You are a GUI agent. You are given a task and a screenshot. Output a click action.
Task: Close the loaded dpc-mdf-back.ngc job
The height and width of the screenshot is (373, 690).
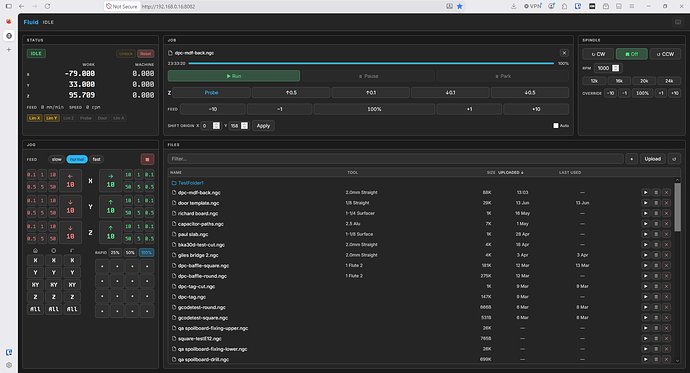pos(564,53)
